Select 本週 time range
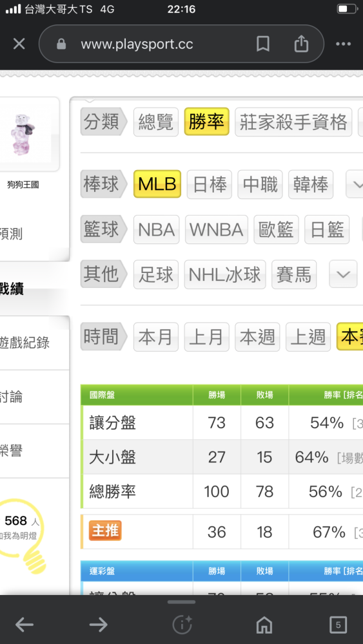Viewport: 363px width, 644px height. click(x=257, y=337)
